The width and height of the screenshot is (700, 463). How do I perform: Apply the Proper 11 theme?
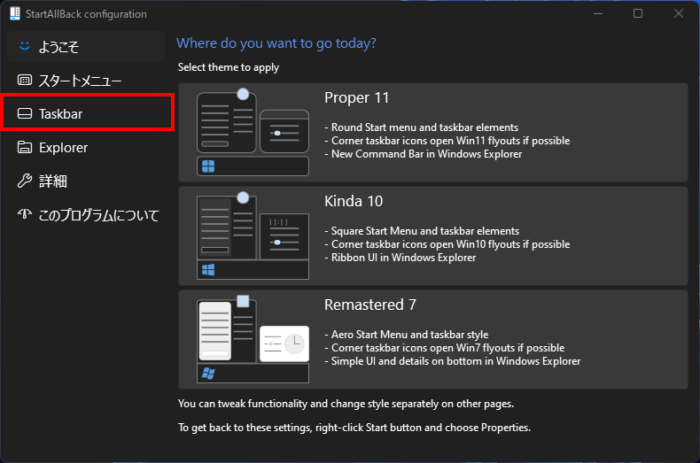(x=433, y=132)
